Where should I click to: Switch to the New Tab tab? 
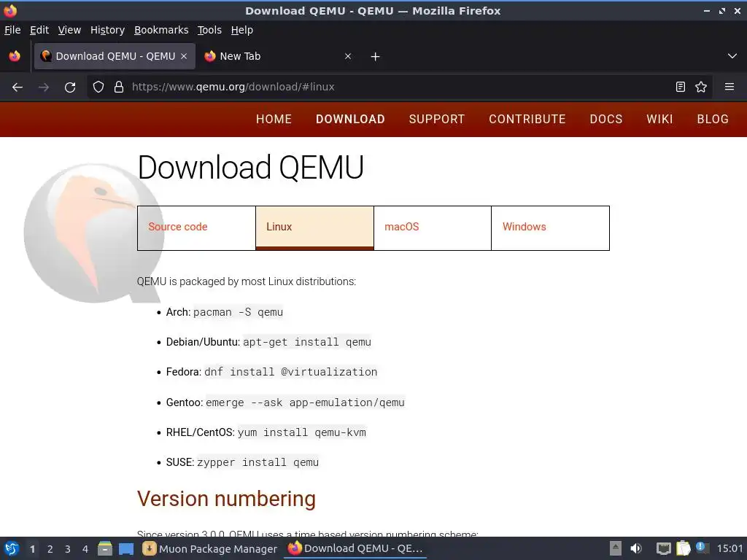(x=276, y=56)
